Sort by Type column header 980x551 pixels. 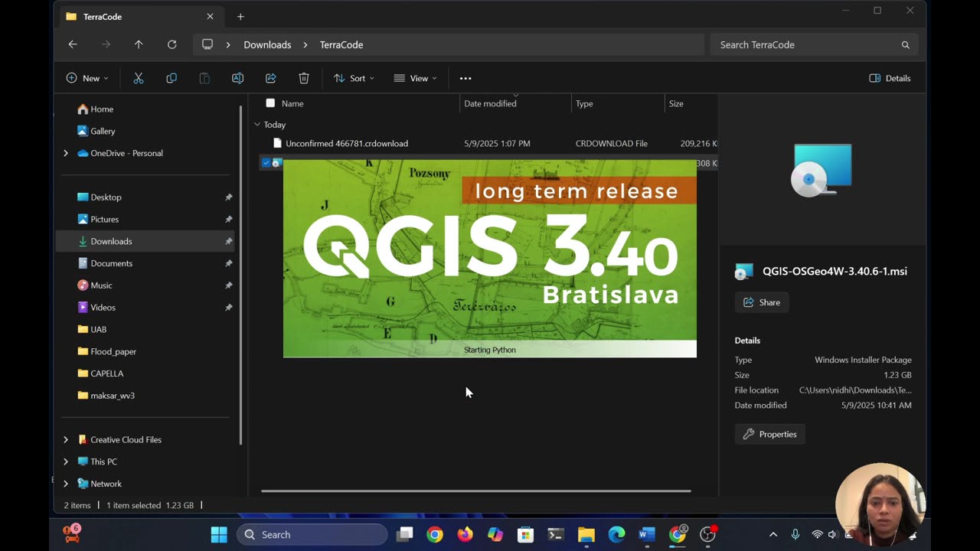point(584,103)
